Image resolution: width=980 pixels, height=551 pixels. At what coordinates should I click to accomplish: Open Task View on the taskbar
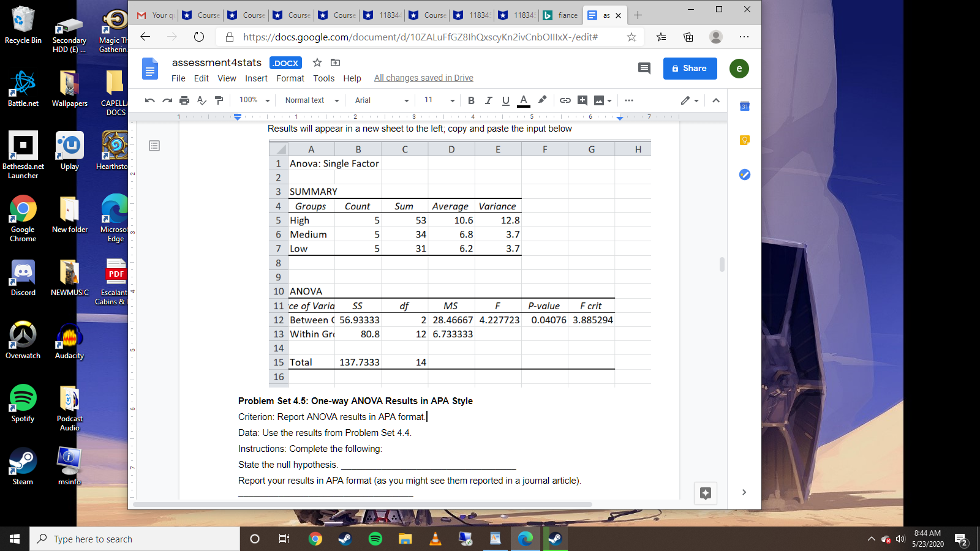(x=284, y=539)
